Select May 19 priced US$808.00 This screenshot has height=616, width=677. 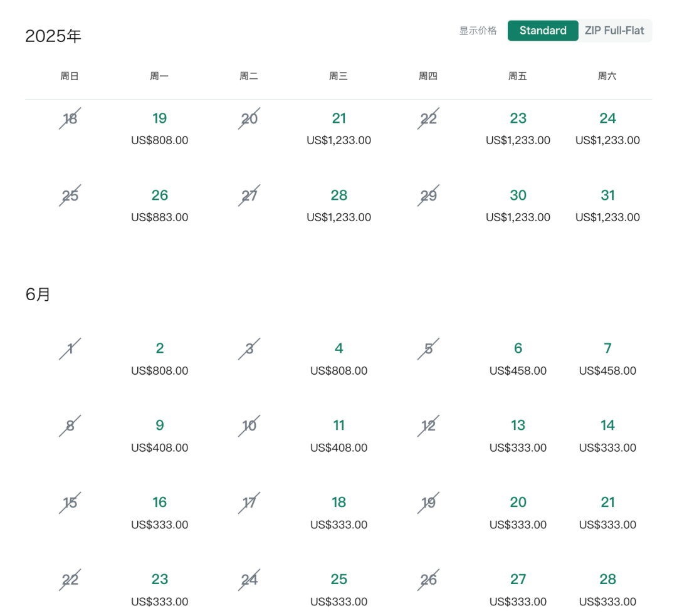160,128
